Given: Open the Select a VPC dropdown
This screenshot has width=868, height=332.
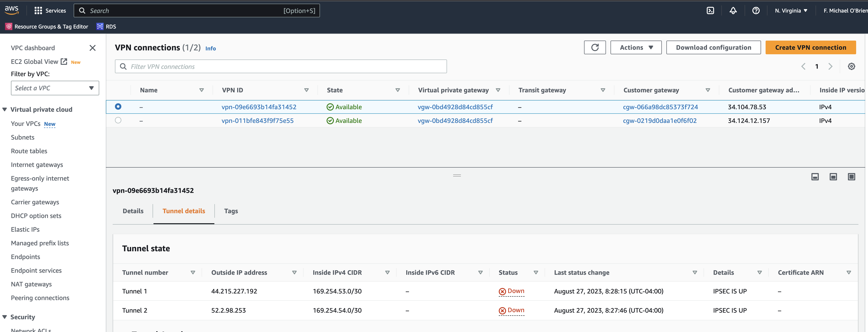Looking at the screenshot, I should (55, 88).
